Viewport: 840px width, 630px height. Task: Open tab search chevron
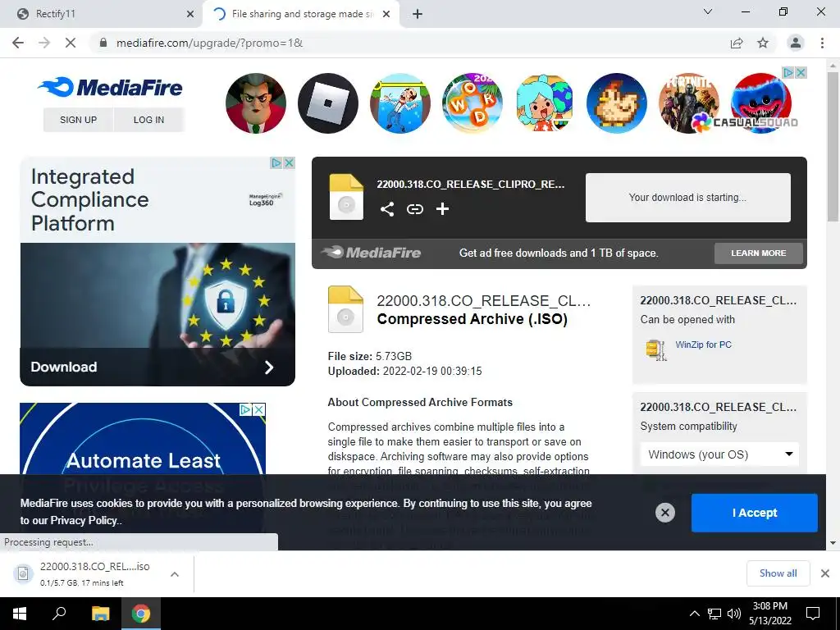pyautogui.click(x=708, y=11)
